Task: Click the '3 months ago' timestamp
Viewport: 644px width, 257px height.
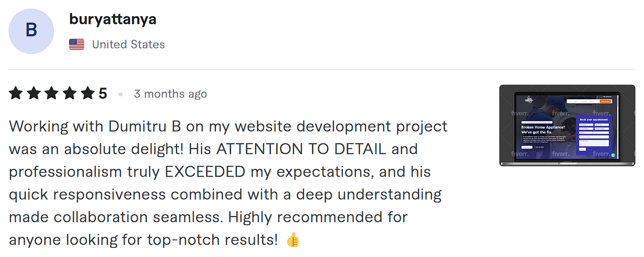Action: 170,94
